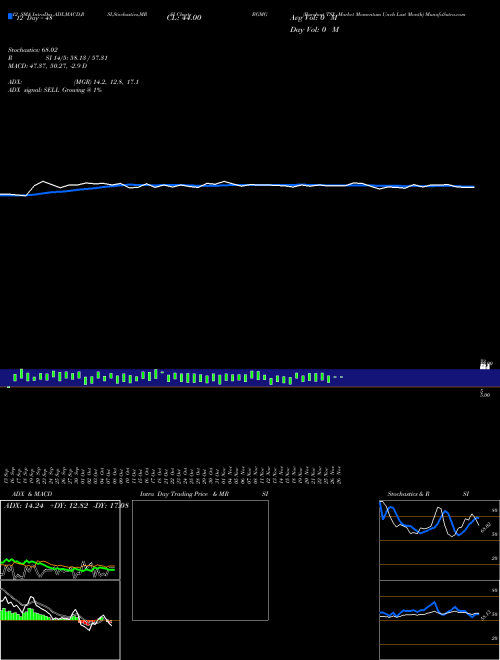Image resolution: width=500 pixels, height=660 pixels.
Task: Click the empty intra day trading price box
Action: (x=200, y=560)
